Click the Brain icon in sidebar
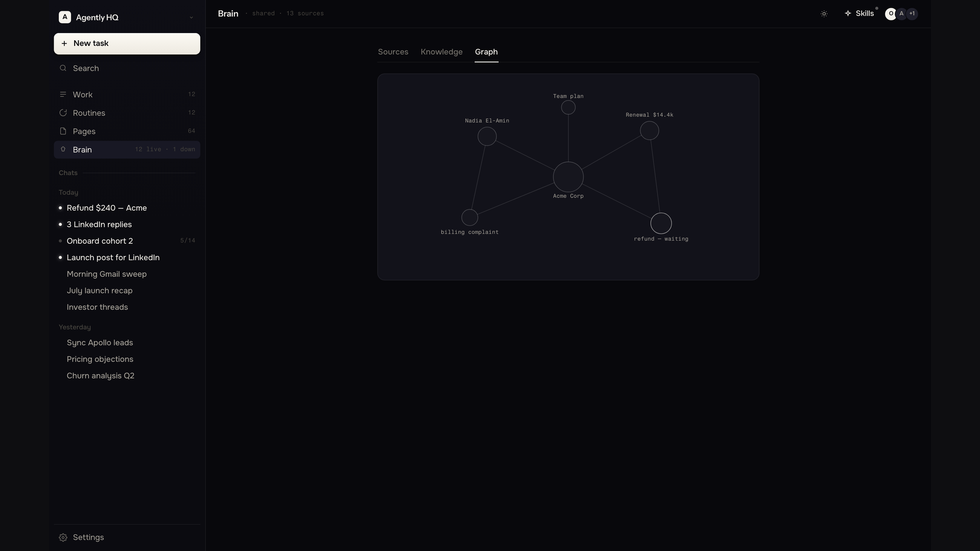 pyautogui.click(x=63, y=149)
